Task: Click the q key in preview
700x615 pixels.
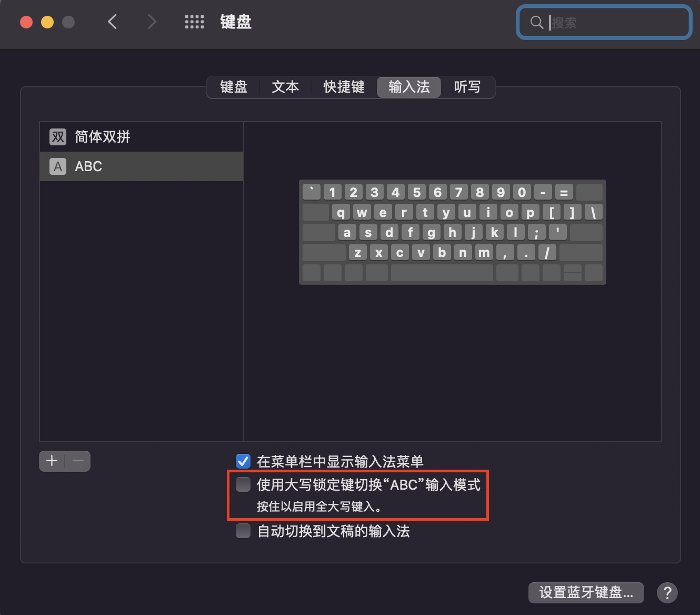Action: 341,212
